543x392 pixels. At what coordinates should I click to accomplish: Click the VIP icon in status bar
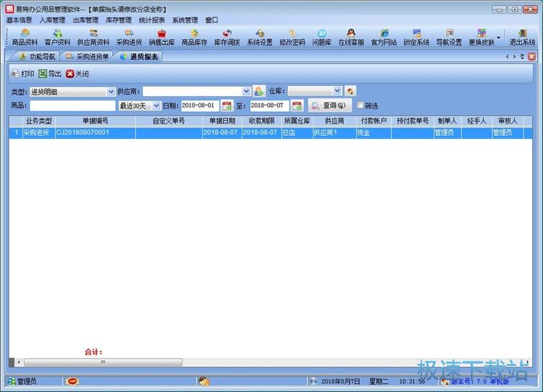72,381
